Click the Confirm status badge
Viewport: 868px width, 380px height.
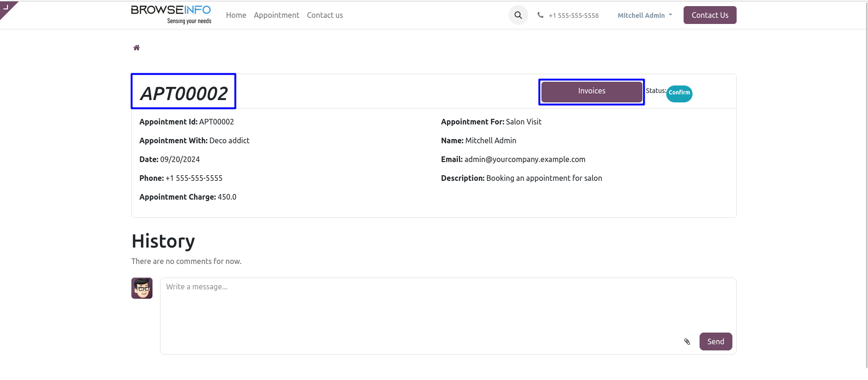(x=679, y=93)
